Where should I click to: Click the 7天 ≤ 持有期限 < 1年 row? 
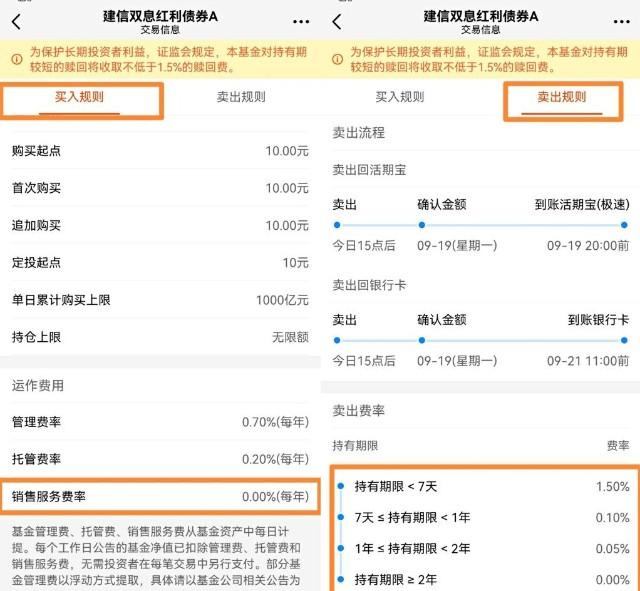click(x=484, y=518)
